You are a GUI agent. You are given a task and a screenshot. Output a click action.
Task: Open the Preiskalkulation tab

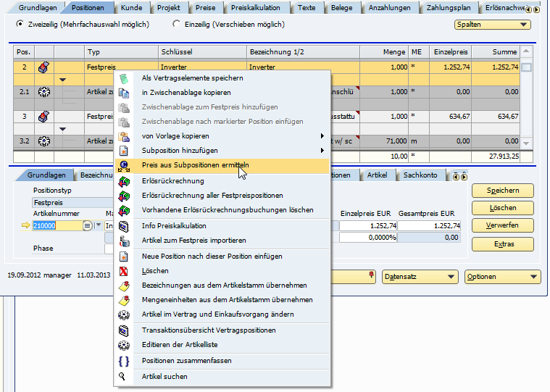(255, 7)
